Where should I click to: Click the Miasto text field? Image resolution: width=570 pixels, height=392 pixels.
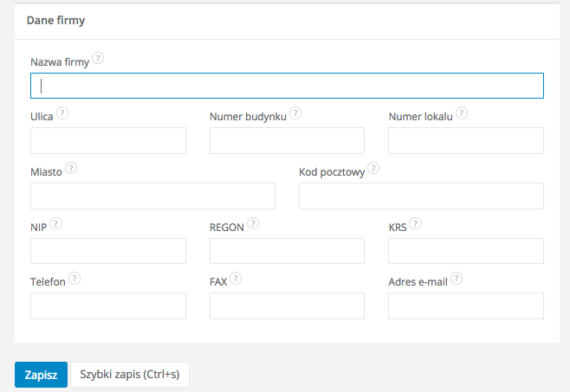point(152,196)
